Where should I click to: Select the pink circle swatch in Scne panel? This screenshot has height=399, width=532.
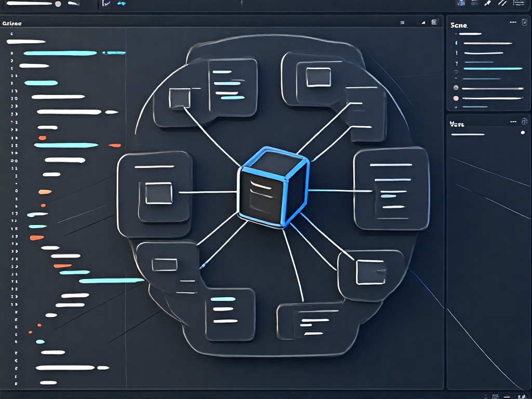point(456,98)
